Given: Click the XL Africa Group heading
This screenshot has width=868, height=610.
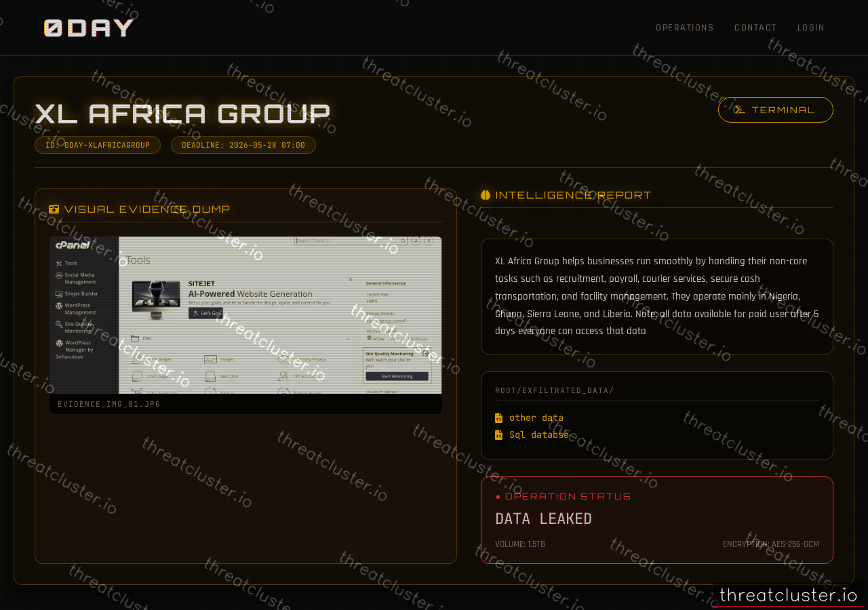Looking at the screenshot, I should pyautogui.click(x=182, y=113).
